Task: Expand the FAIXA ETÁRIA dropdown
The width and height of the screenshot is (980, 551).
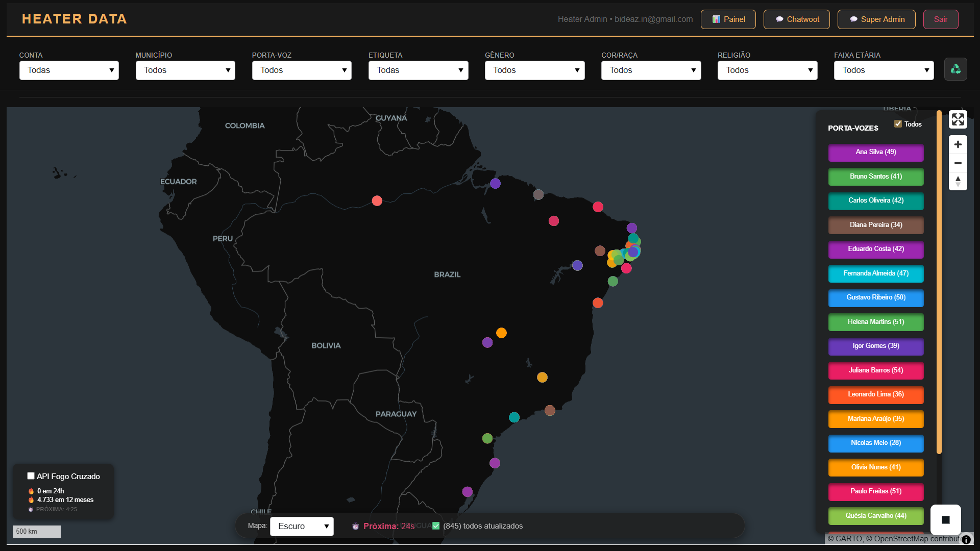Action: [x=884, y=70]
